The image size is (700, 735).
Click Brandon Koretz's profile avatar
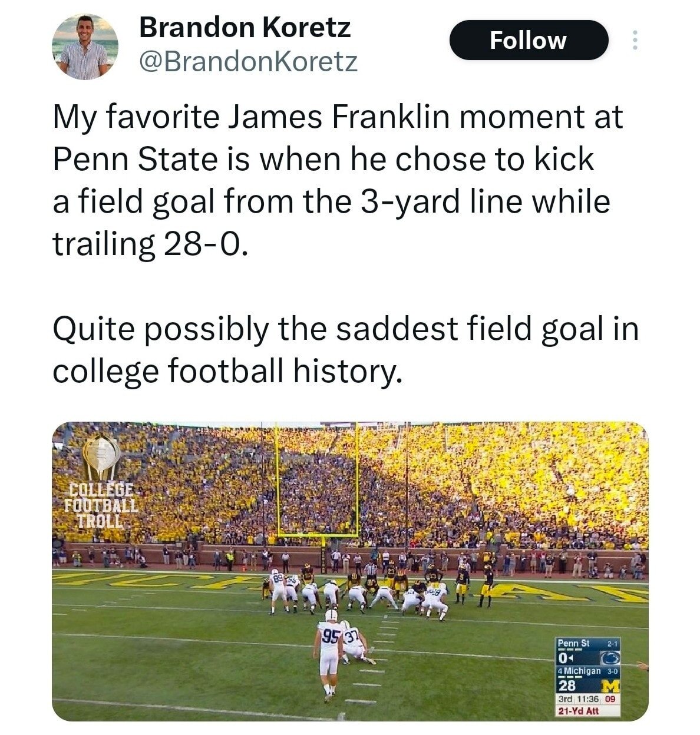tap(85, 46)
